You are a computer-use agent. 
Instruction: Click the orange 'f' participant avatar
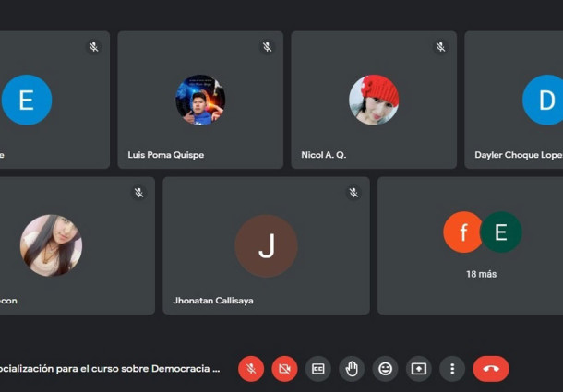coord(462,232)
